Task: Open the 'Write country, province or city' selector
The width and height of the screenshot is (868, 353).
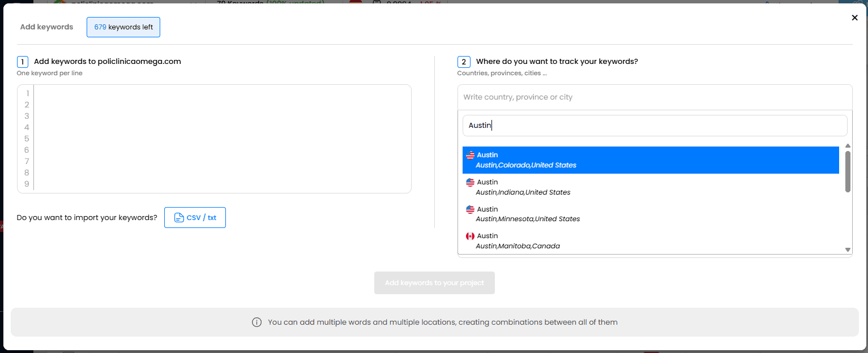Action: point(654,97)
